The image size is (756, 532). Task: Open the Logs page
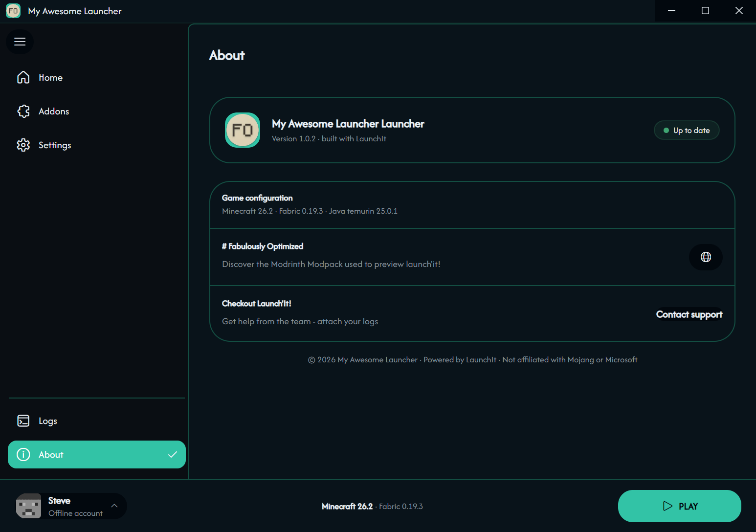click(97, 421)
